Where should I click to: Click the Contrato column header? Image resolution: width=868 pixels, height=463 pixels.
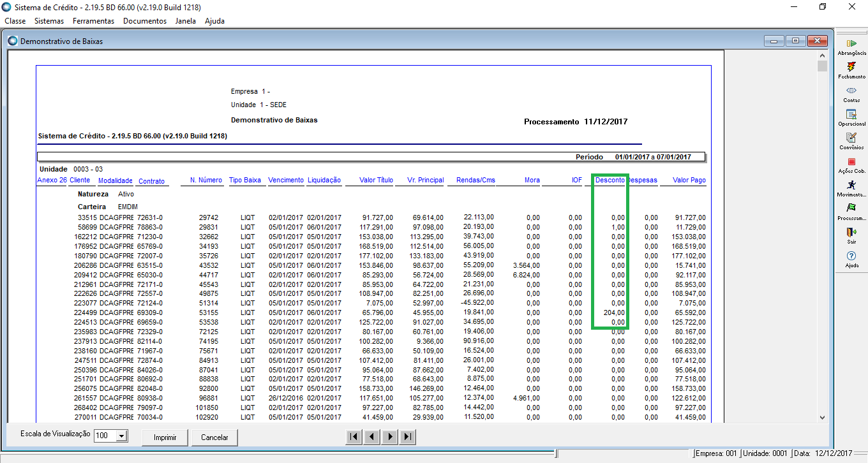pyautogui.click(x=151, y=181)
